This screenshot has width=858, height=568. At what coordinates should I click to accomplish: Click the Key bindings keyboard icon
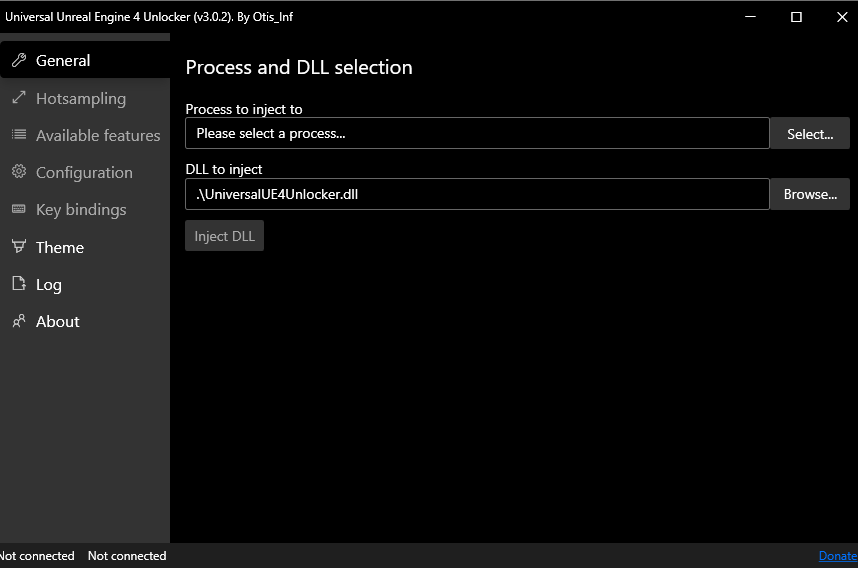click(19, 209)
